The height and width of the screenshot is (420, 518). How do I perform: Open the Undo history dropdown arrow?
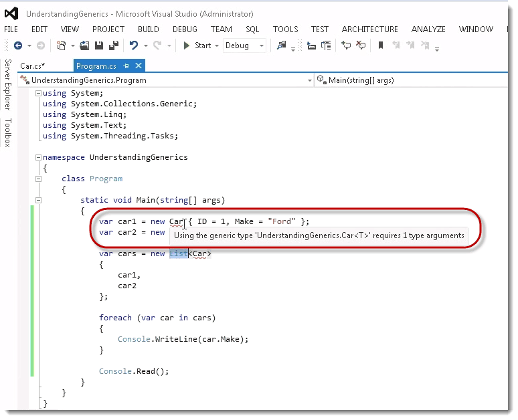click(146, 45)
